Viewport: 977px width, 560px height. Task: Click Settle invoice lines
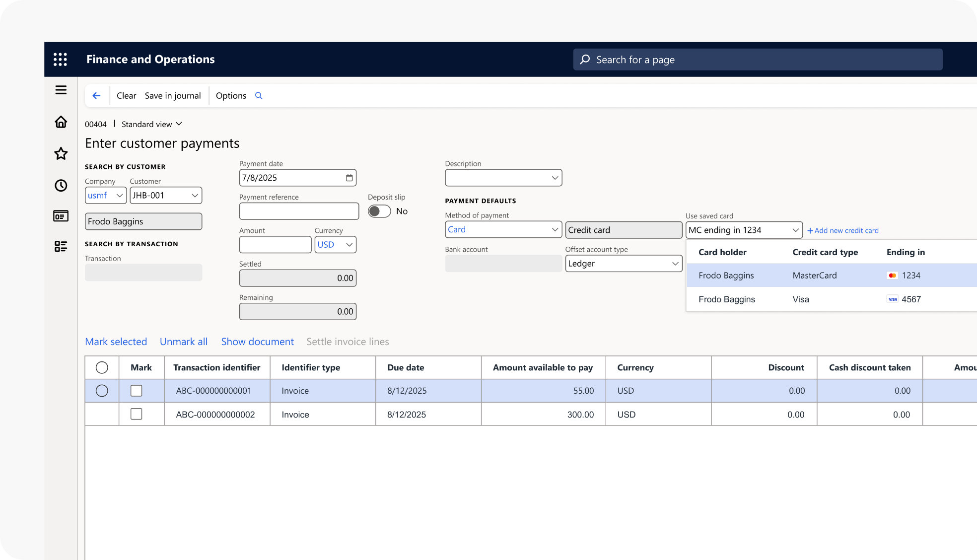[348, 342]
